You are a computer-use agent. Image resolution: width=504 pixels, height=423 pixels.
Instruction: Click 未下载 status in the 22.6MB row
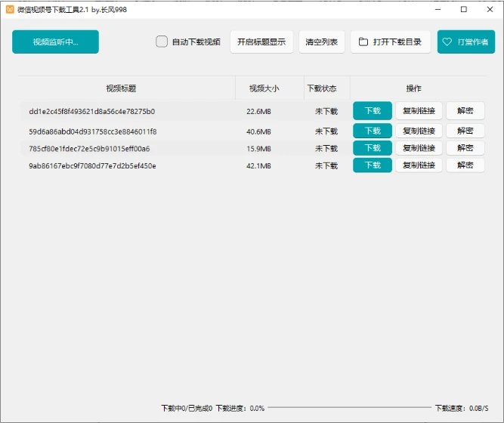click(326, 112)
